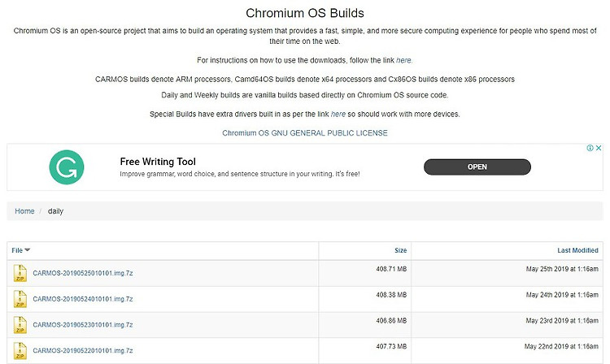610x364 pixels.
Task: Sort the list by Last Modified column
Action: coord(577,250)
